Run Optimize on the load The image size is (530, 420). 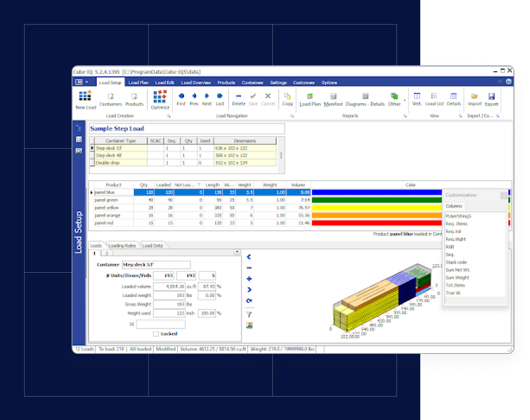coord(160,100)
